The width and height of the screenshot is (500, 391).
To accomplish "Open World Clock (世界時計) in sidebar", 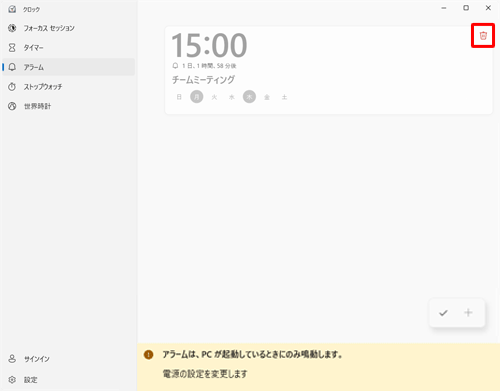I will pos(68,106).
